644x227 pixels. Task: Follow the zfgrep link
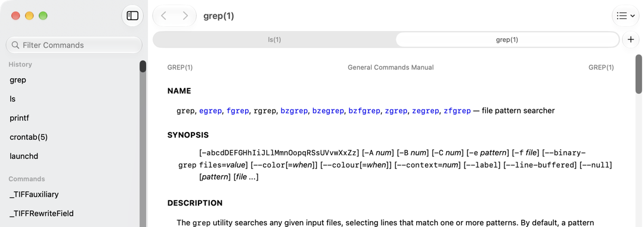[x=457, y=111]
